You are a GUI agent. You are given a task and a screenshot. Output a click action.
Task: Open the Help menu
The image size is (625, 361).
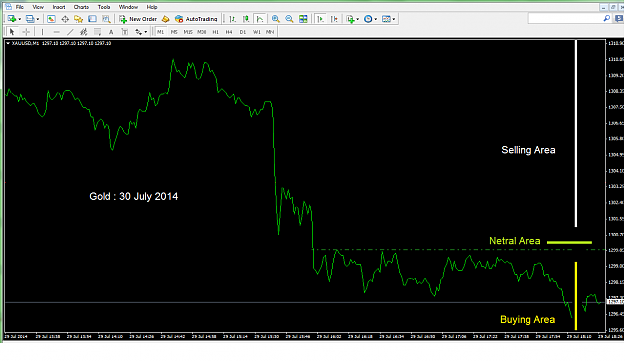[x=152, y=7]
